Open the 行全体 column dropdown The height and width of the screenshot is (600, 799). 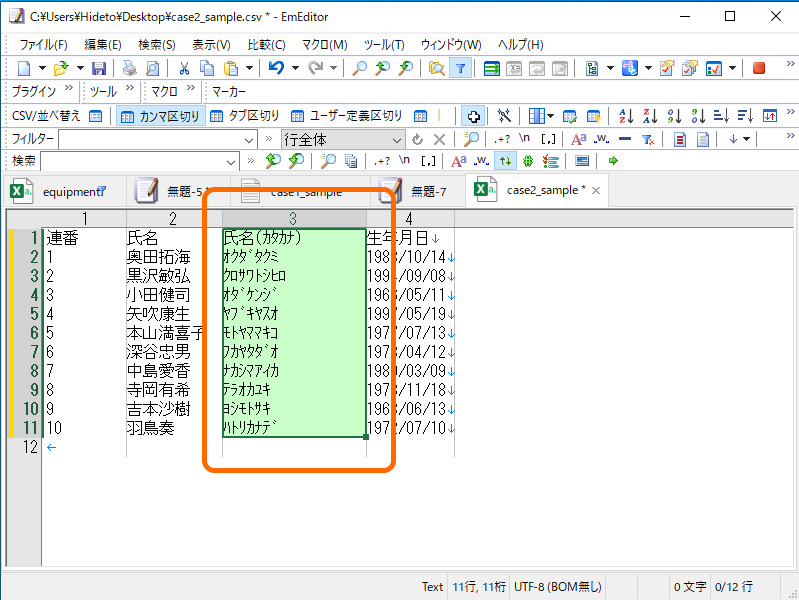point(396,140)
